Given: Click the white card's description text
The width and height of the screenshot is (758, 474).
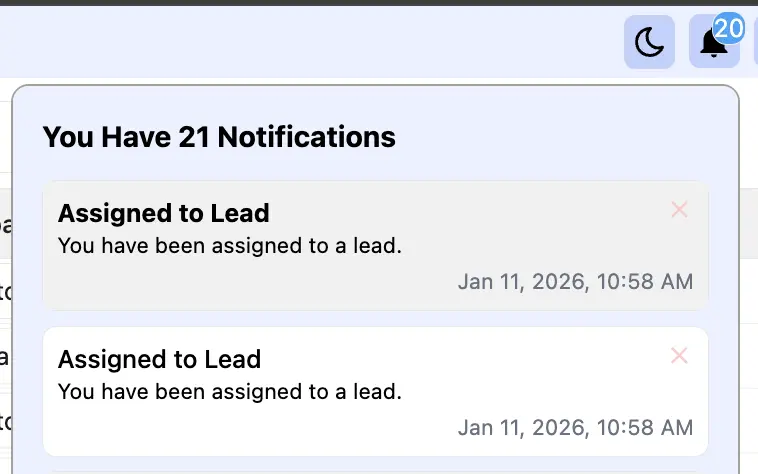Looking at the screenshot, I should (x=229, y=391).
